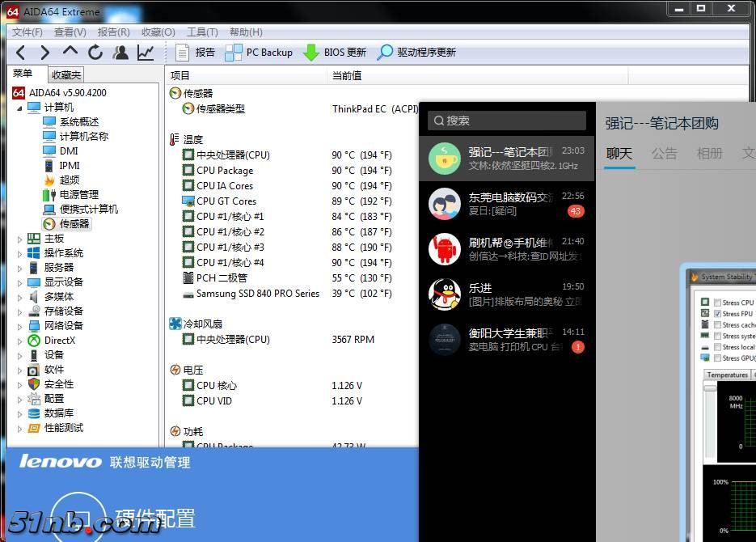Click the 数据库 database icon
This screenshot has width=756, height=542.
point(34,413)
